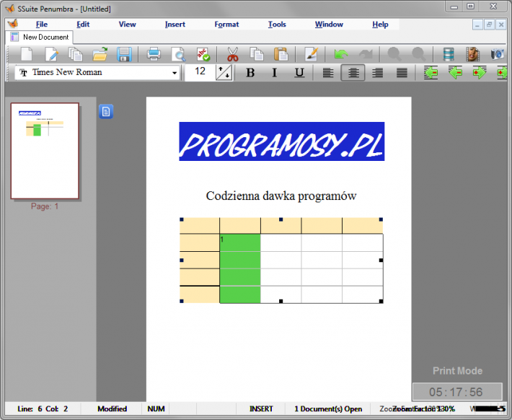This screenshot has width=512, height=420.
Task: Copy selection with the two-pages icon
Action: pyautogui.click(x=257, y=54)
